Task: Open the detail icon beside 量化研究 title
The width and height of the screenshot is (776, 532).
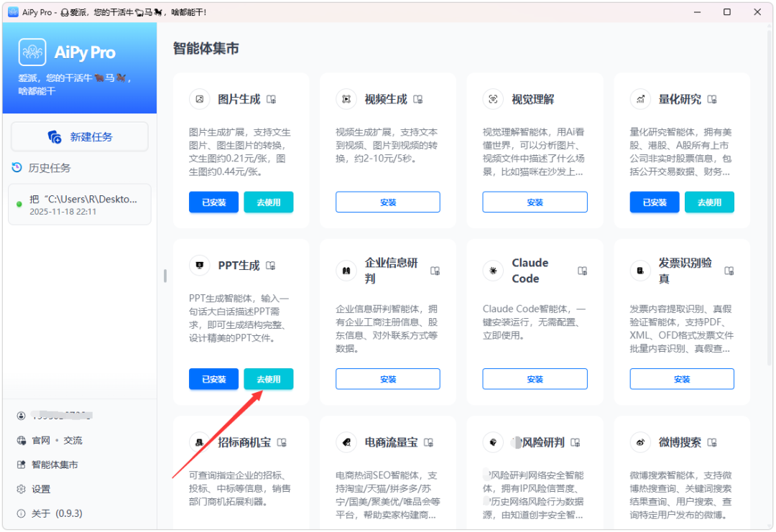Action: click(x=712, y=99)
